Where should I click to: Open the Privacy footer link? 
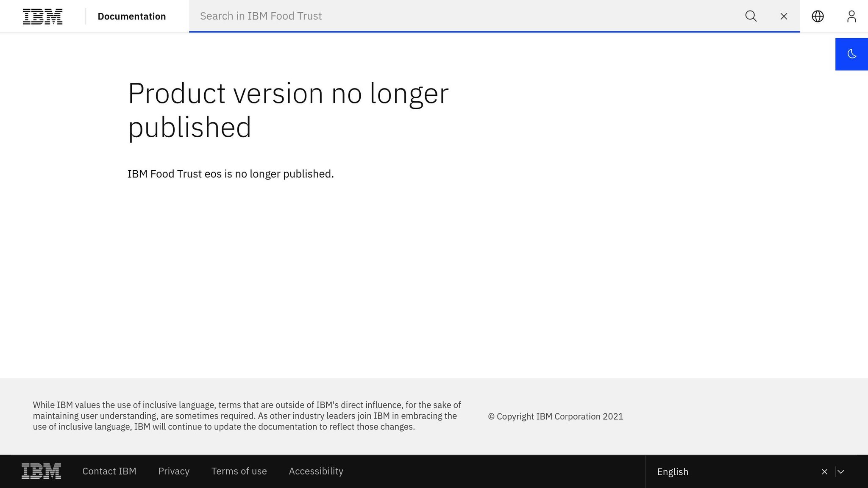click(x=174, y=471)
